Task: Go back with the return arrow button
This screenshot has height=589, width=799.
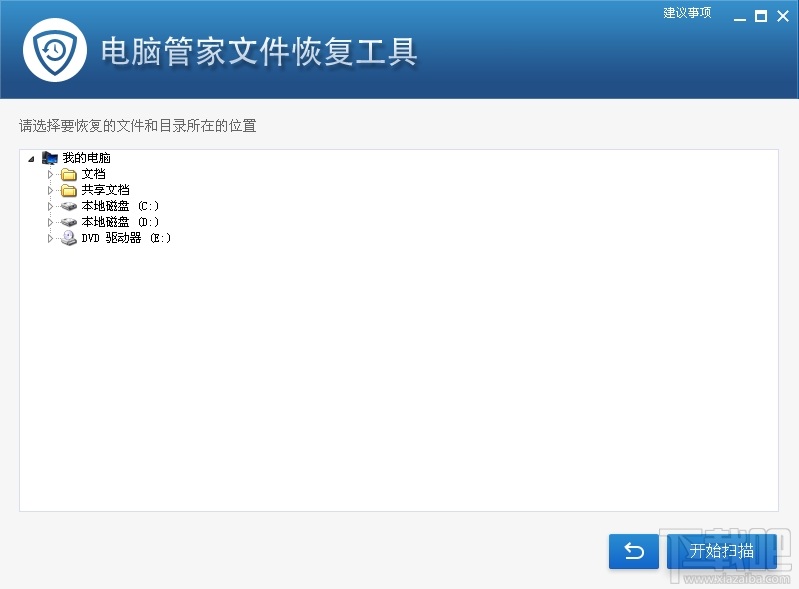Action: (x=634, y=551)
